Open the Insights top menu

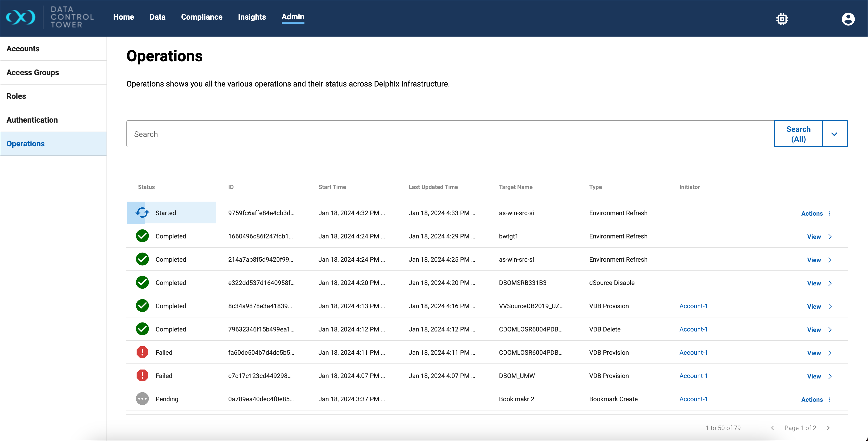point(252,17)
